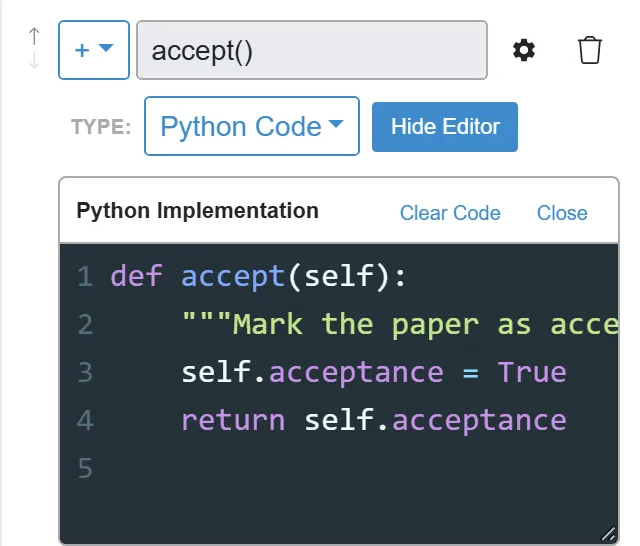The width and height of the screenshot is (640, 546).
Task: Click docstring line starting 'Mark the paper'
Action: 400,324
